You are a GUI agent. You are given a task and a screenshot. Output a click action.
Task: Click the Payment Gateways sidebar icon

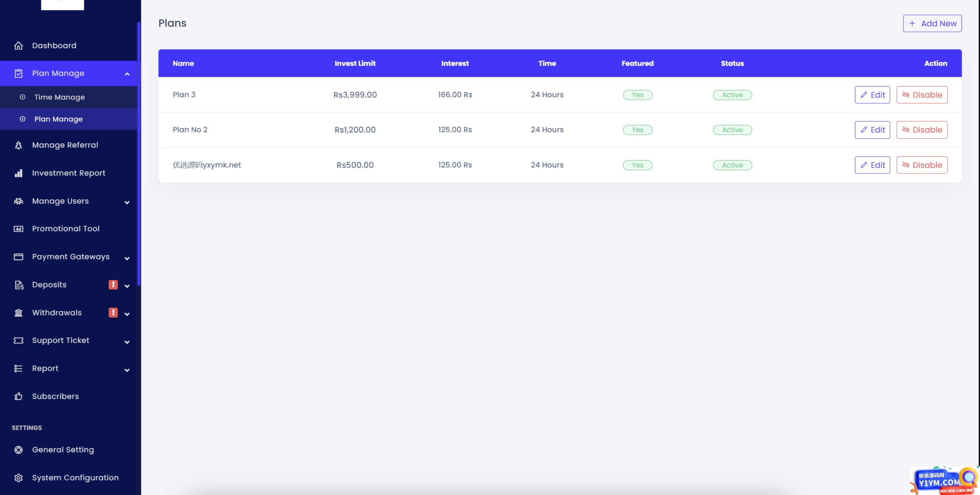click(x=18, y=256)
